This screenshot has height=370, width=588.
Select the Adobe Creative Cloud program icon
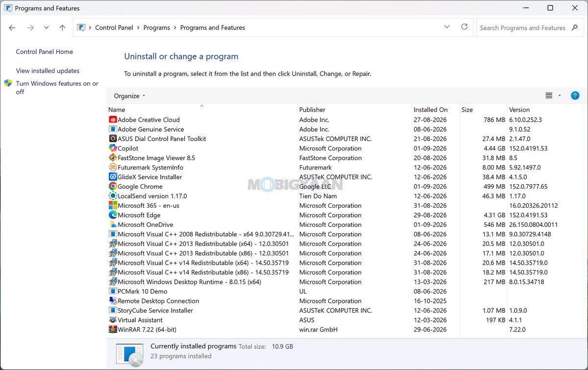(x=113, y=120)
